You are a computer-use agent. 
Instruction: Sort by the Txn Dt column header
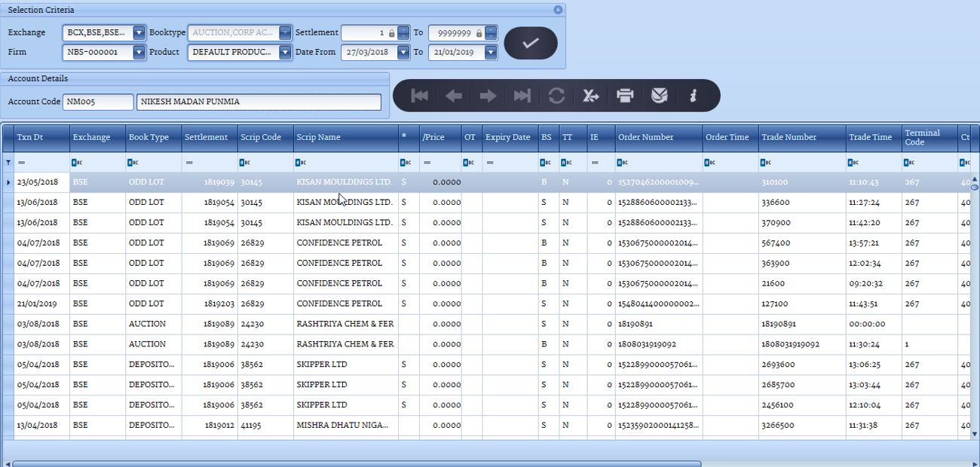click(x=41, y=137)
